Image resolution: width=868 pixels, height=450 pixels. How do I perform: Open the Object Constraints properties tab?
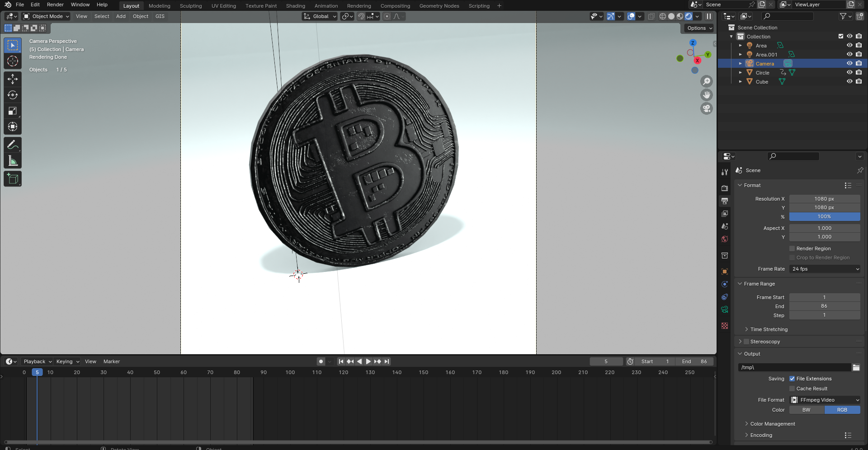(x=725, y=297)
